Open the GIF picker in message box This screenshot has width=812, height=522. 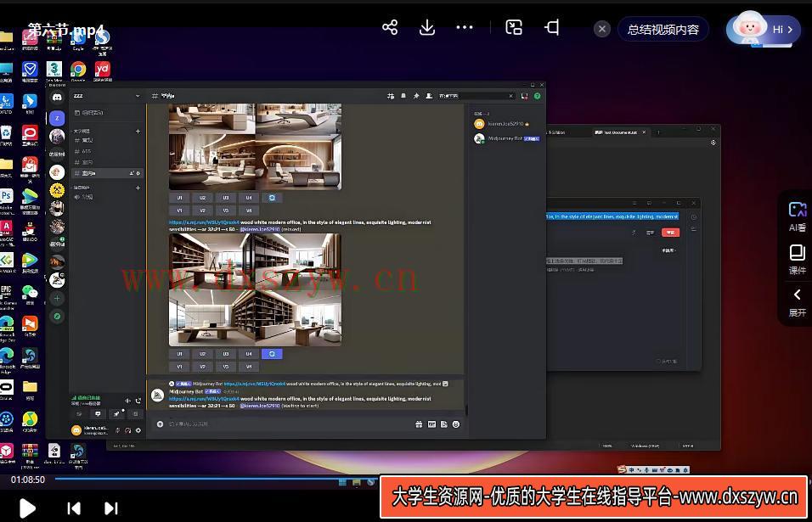431,424
